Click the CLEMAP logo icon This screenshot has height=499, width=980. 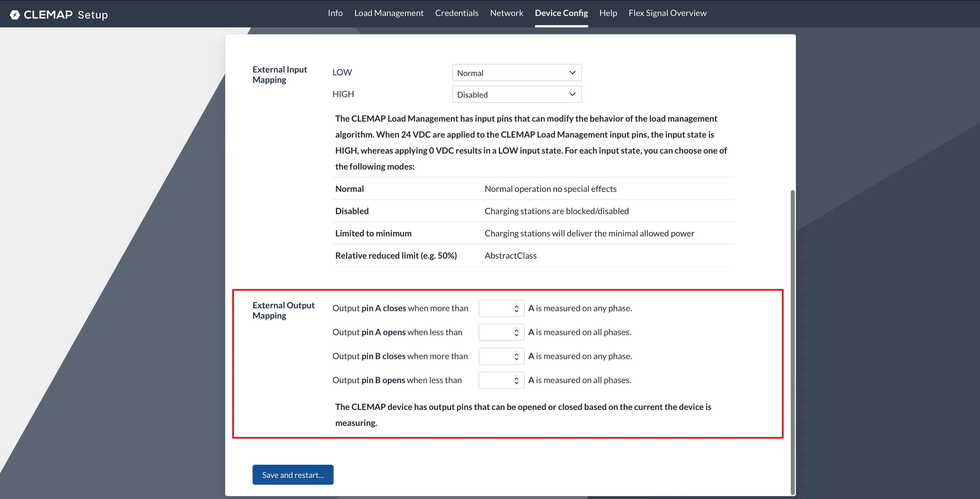(15, 15)
